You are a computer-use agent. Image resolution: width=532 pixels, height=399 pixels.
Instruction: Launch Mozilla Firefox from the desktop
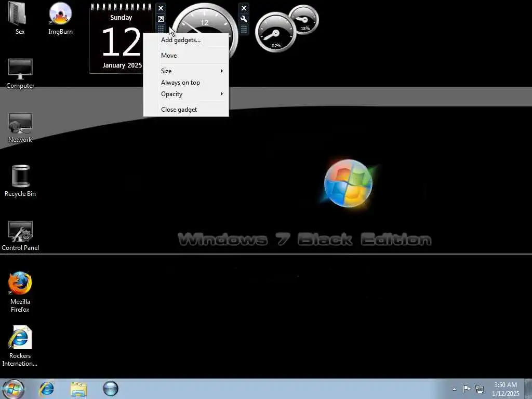tap(20, 292)
